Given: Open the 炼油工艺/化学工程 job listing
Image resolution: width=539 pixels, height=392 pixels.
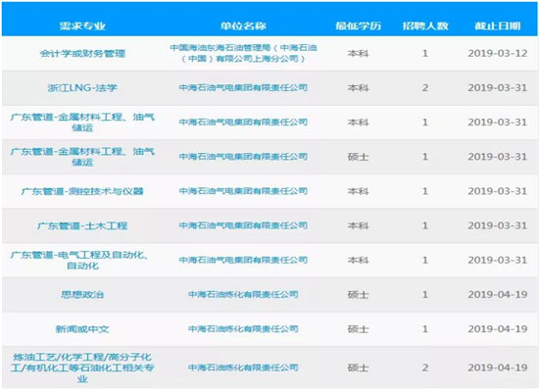Looking at the screenshot, I should [x=82, y=367].
